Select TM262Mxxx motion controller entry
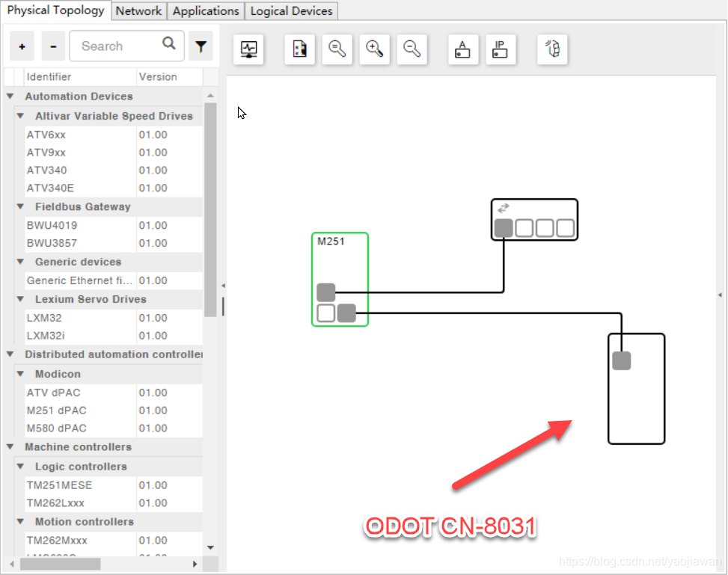This screenshot has height=575, width=728. [x=113, y=540]
